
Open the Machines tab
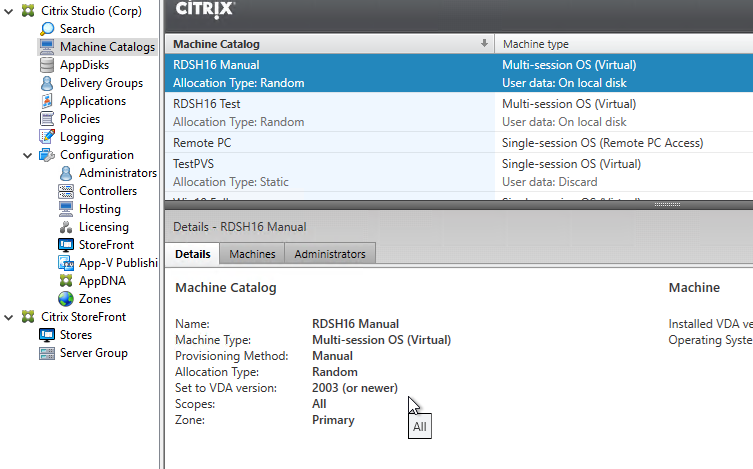(252, 254)
